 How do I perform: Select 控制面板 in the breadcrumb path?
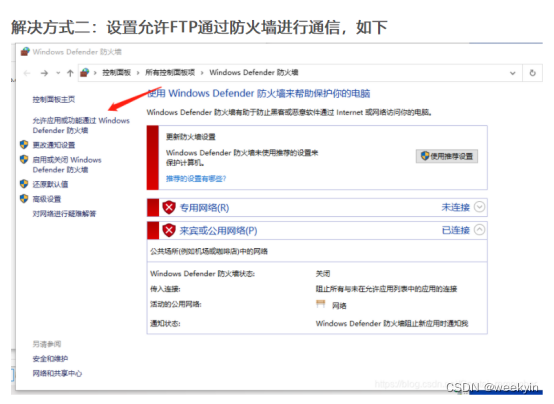click(x=117, y=73)
